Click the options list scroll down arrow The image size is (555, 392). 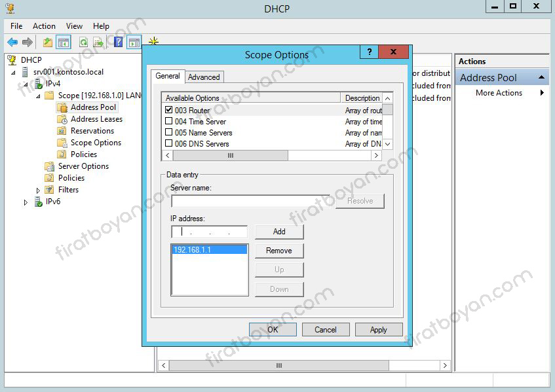coord(387,144)
